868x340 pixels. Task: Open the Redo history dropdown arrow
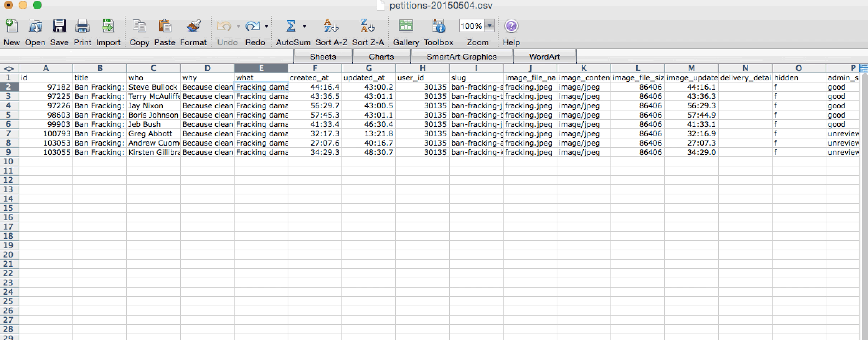point(266,26)
